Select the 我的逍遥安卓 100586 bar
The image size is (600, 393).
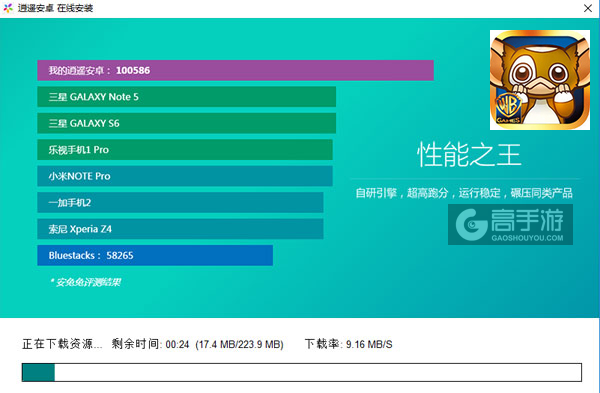coord(235,70)
